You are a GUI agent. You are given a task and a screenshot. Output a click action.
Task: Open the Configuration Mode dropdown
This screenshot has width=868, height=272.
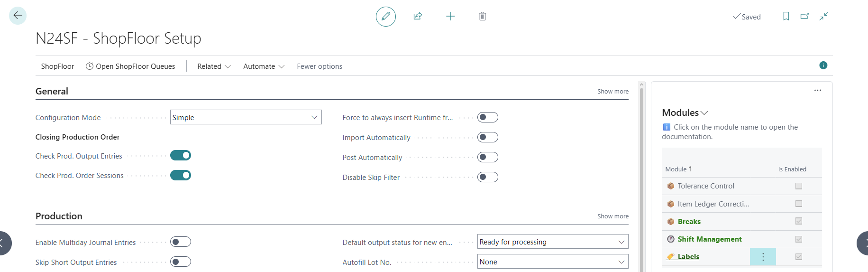246,117
